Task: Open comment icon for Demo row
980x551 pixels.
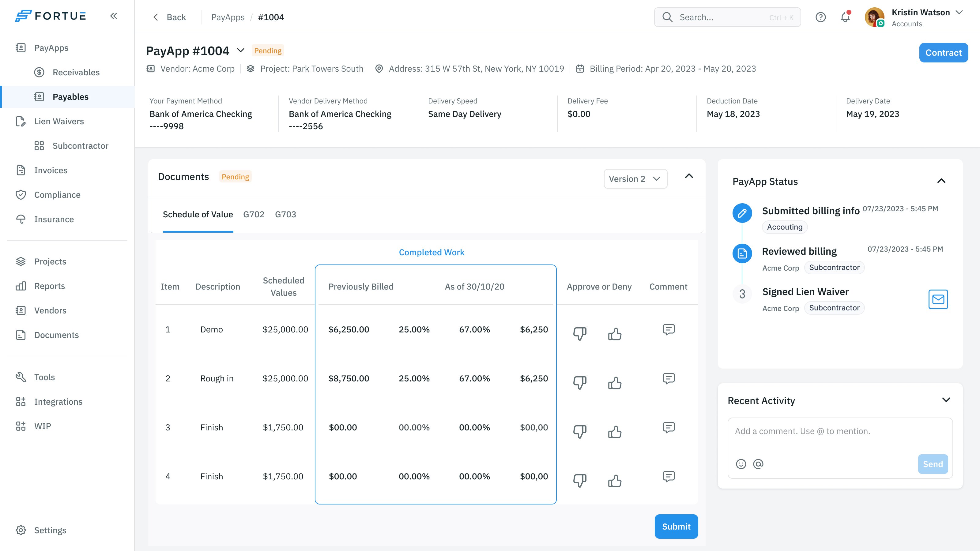Action: point(669,329)
